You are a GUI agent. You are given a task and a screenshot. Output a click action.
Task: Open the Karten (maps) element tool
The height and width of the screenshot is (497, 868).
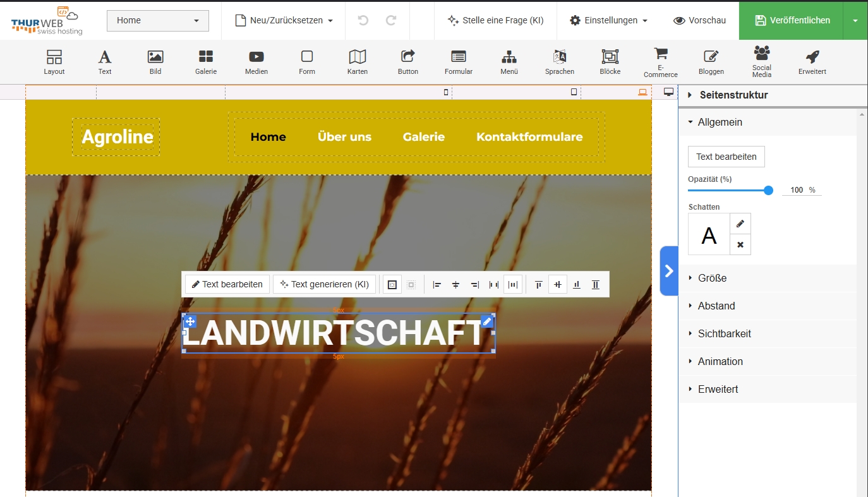tap(357, 62)
